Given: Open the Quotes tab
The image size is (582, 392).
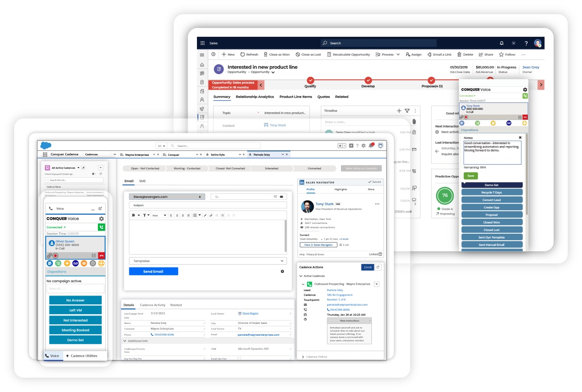Looking at the screenshot, I should [323, 97].
